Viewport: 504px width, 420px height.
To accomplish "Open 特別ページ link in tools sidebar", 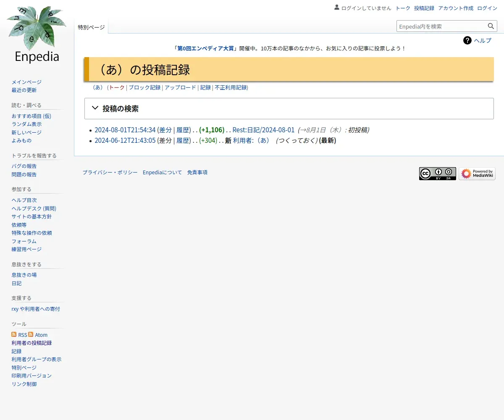I will pyautogui.click(x=24, y=367).
